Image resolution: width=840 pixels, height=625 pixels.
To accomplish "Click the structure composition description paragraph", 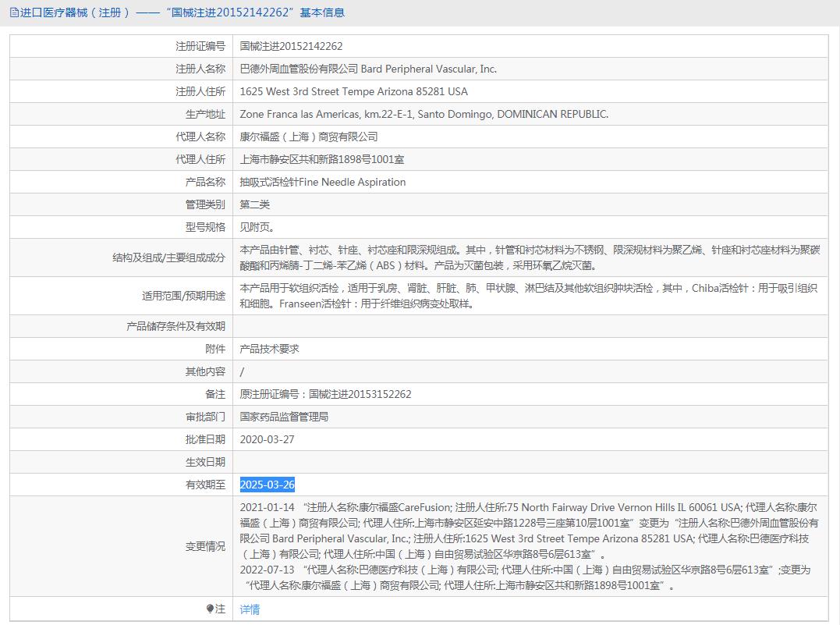I will tap(530, 257).
